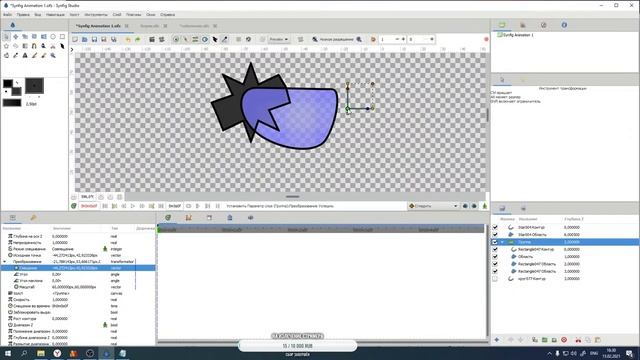Toggle visibility of Star004 Область layer

tap(495, 235)
